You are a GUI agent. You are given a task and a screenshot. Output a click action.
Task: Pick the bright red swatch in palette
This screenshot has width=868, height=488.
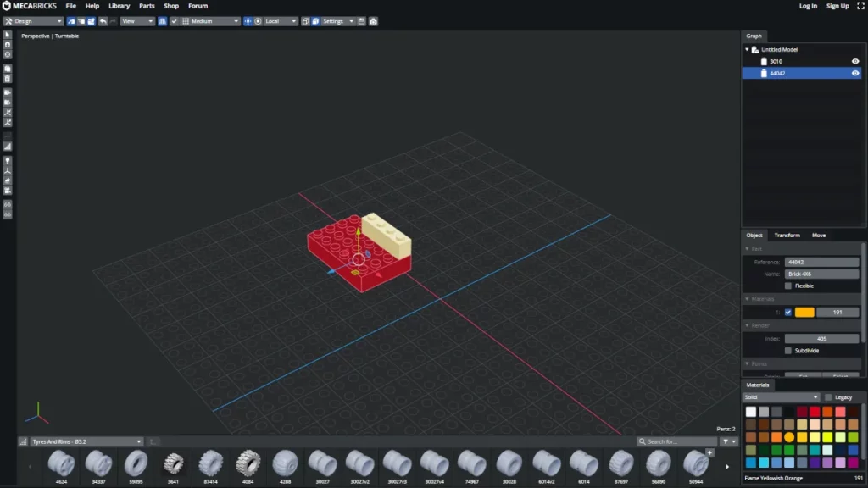click(815, 412)
